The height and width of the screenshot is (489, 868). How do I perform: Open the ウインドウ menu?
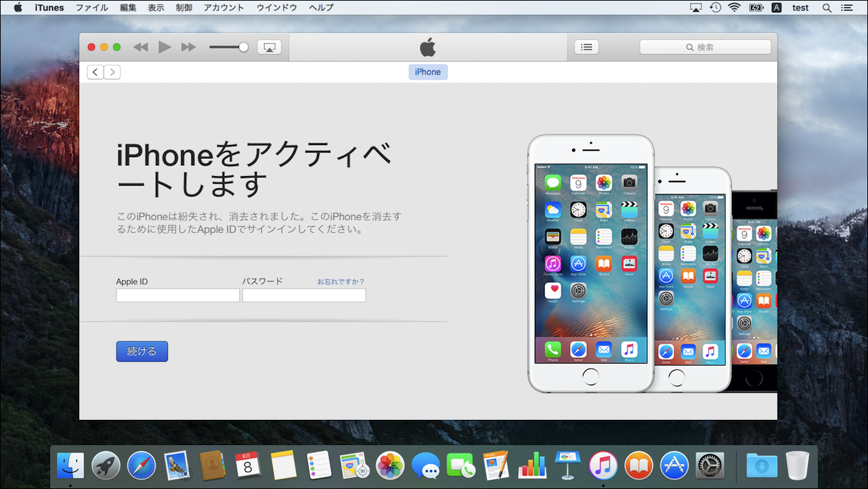[276, 7]
